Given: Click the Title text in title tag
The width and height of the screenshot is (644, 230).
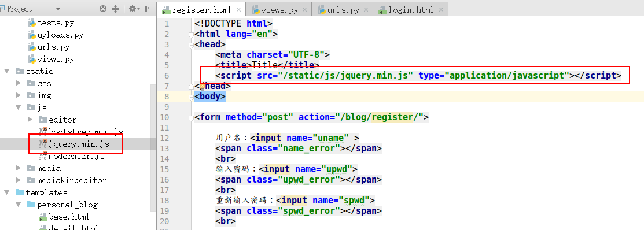Looking at the screenshot, I should [265, 66].
